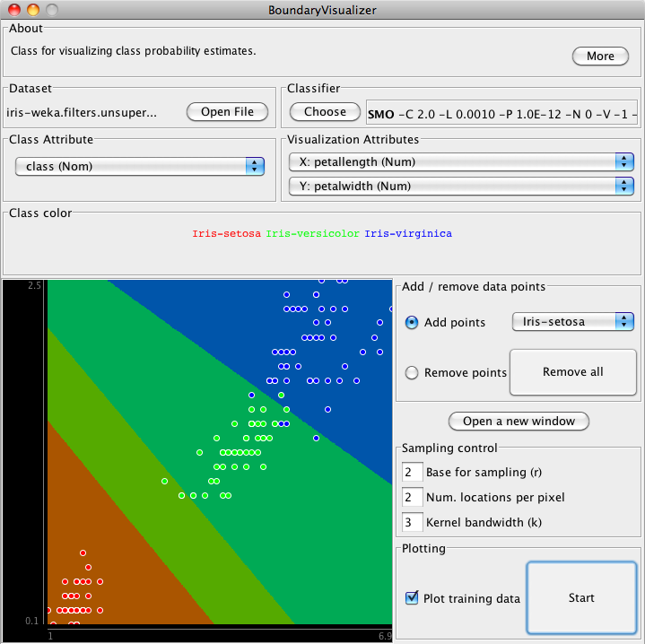Choose a classifier

(x=325, y=112)
